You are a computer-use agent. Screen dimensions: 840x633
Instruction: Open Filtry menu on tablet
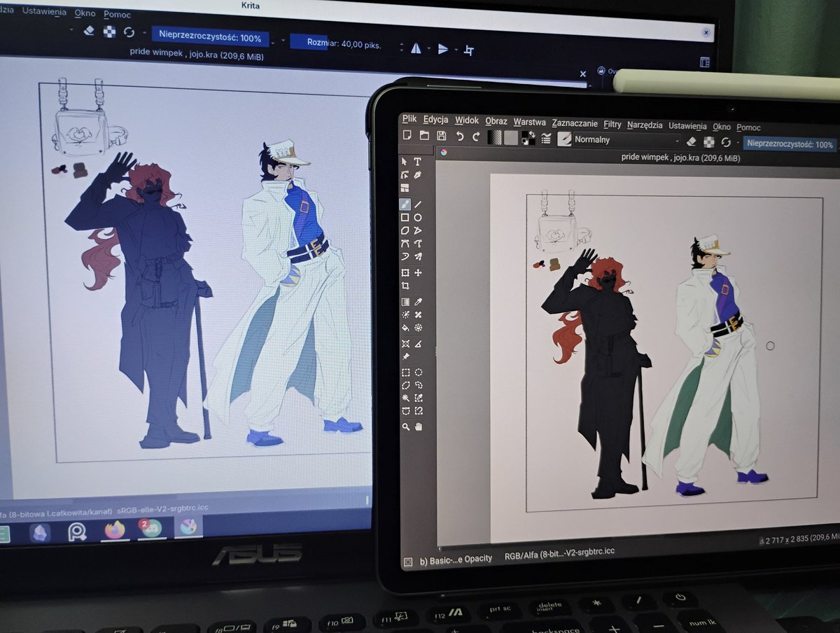612,124
